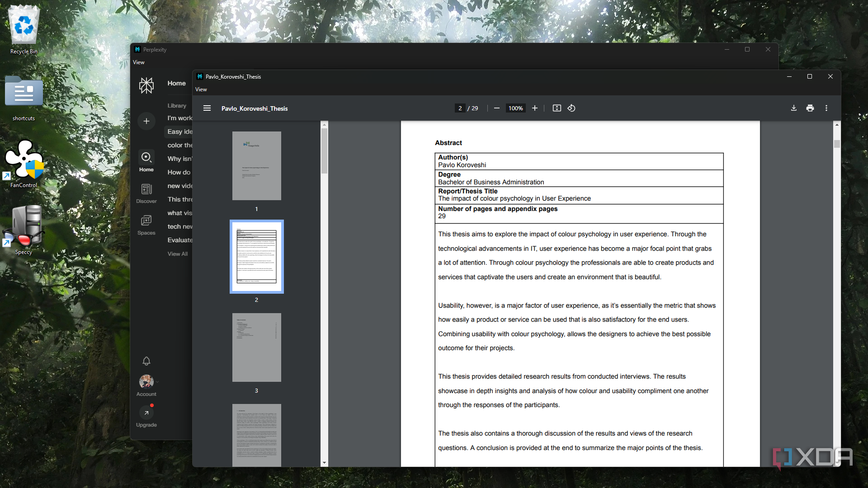Open the 'color the' library thread
This screenshot has height=488, width=868.
(x=179, y=145)
